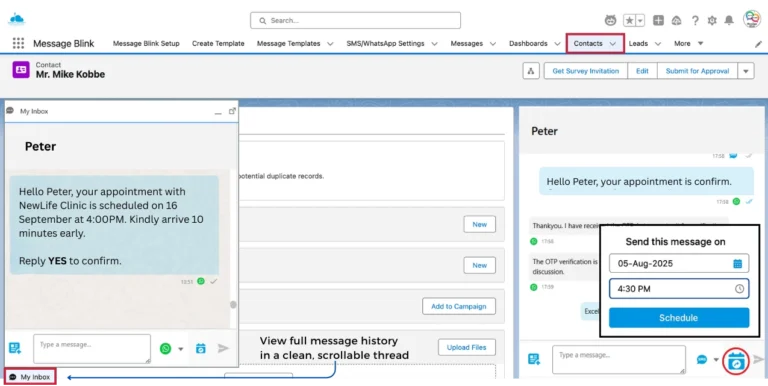Screen dimensions: 768x386
Task: Click the Upload Files button
Action: pyautogui.click(x=466, y=347)
